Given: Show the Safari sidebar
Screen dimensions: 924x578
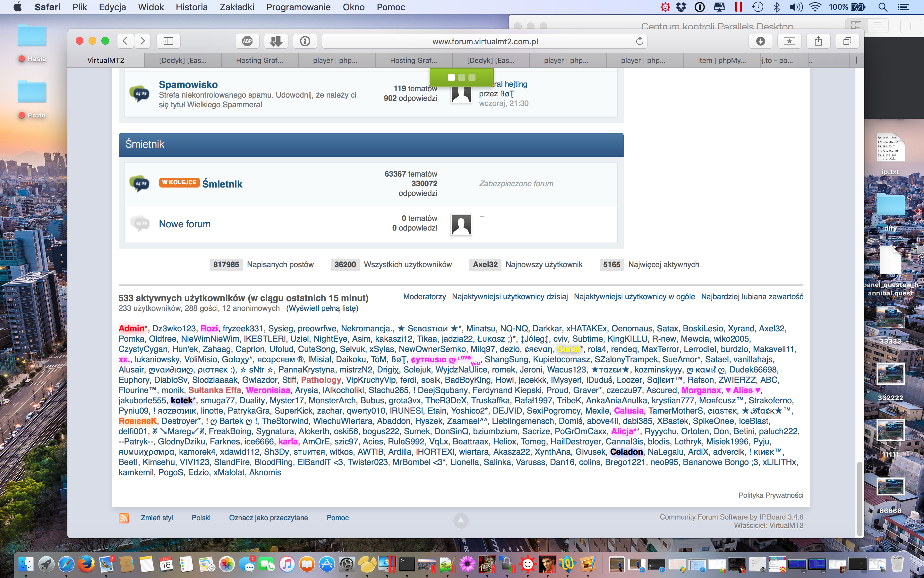Looking at the screenshot, I should click(168, 41).
